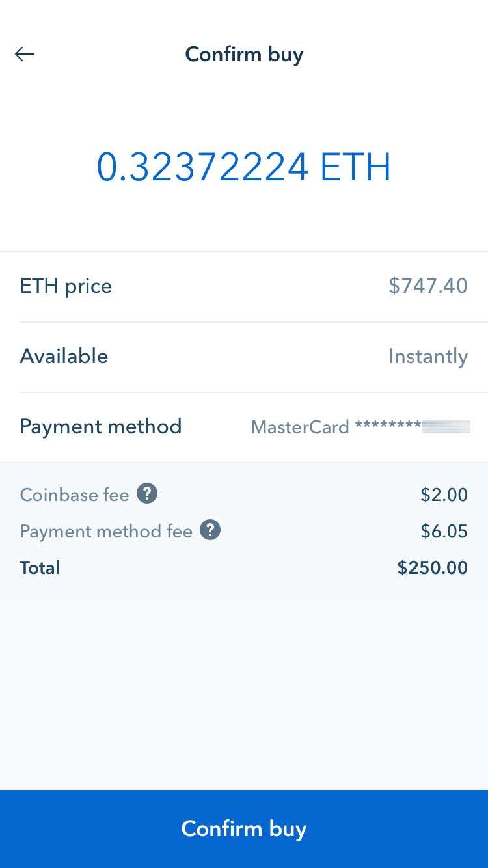Tap the Payment method fee label text

coord(106,532)
